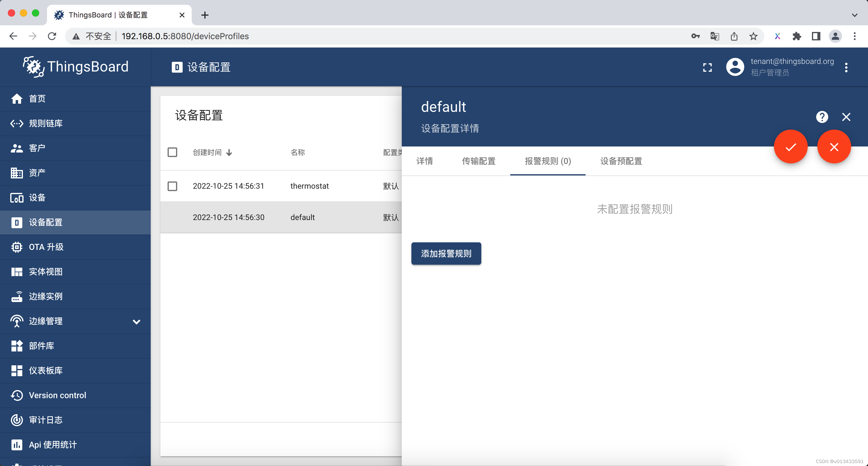The width and height of the screenshot is (868, 466).
Task: Switch to the 传输配置 tab
Action: tap(479, 161)
